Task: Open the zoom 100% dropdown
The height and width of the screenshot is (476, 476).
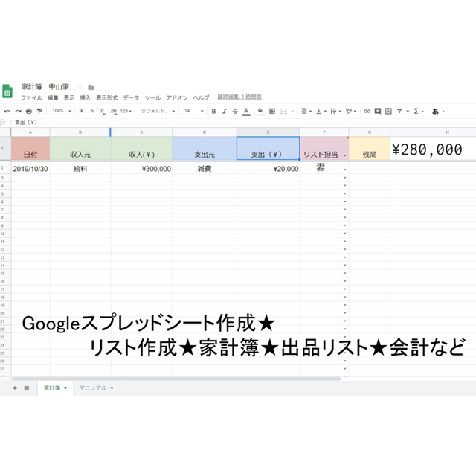Action: [62, 111]
